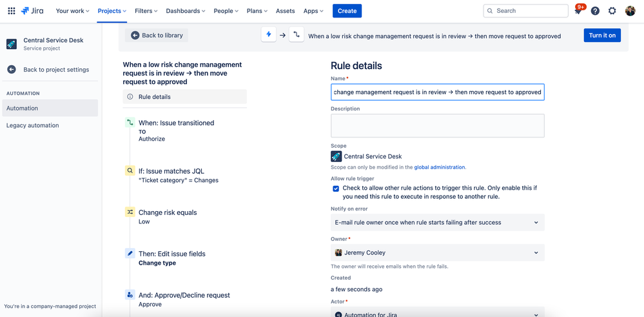Expand the Notify on error dropdown
The height and width of the screenshot is (317, 644).
437,223
